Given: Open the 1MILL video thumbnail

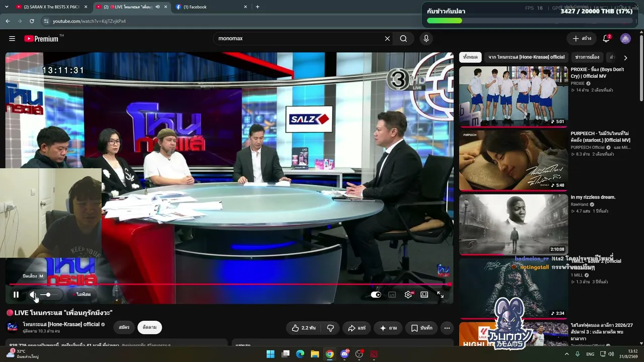Looking at the screenshot, I should [x=513, y=288].
